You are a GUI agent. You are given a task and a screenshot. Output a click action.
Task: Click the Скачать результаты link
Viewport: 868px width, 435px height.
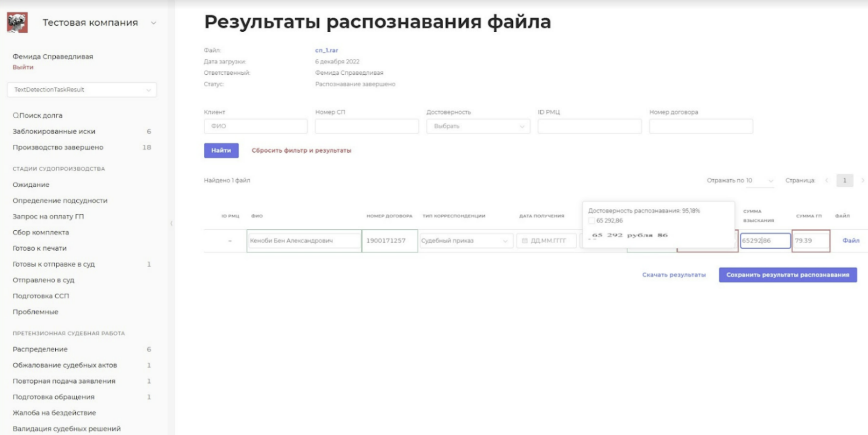674,275
